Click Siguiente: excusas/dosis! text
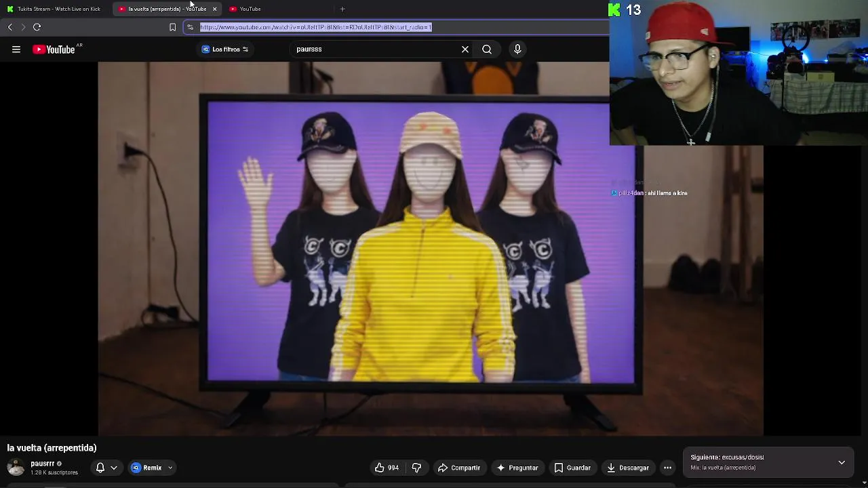The image size is (868, 488). [727, 457]
